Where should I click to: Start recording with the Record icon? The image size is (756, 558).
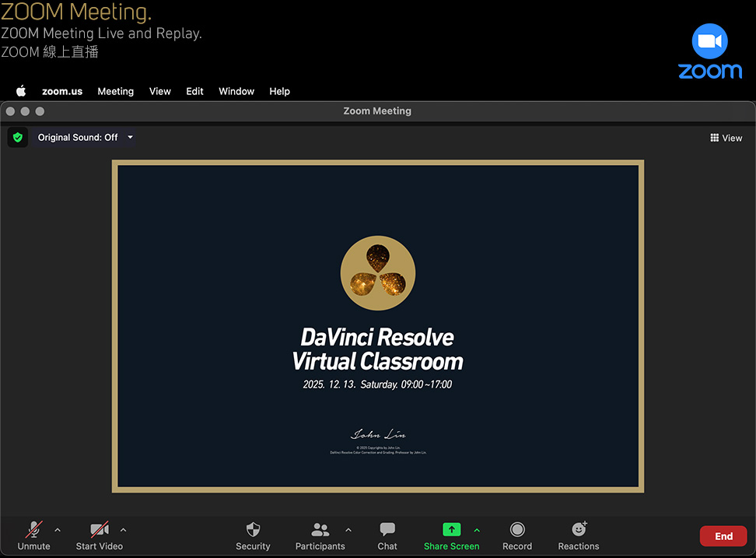coord(517,530)
